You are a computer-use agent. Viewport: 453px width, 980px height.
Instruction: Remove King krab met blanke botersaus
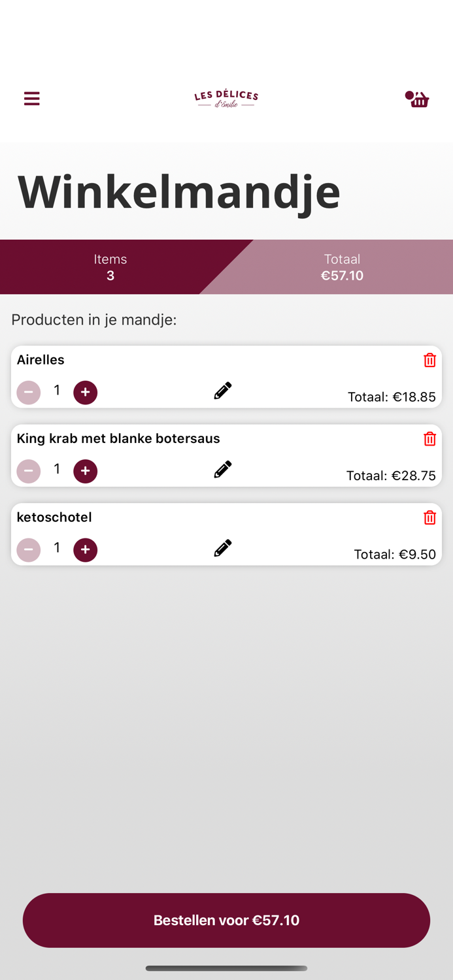click(429, 439)
